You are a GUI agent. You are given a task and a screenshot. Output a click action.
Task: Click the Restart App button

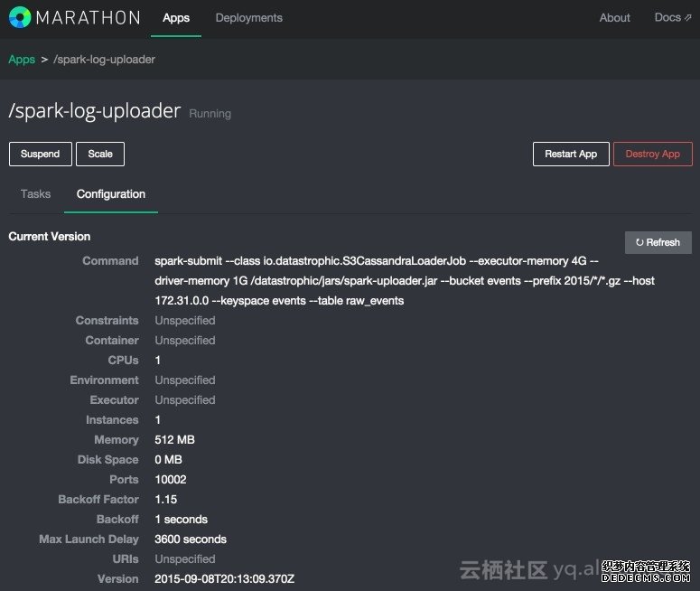pos(571,154)
